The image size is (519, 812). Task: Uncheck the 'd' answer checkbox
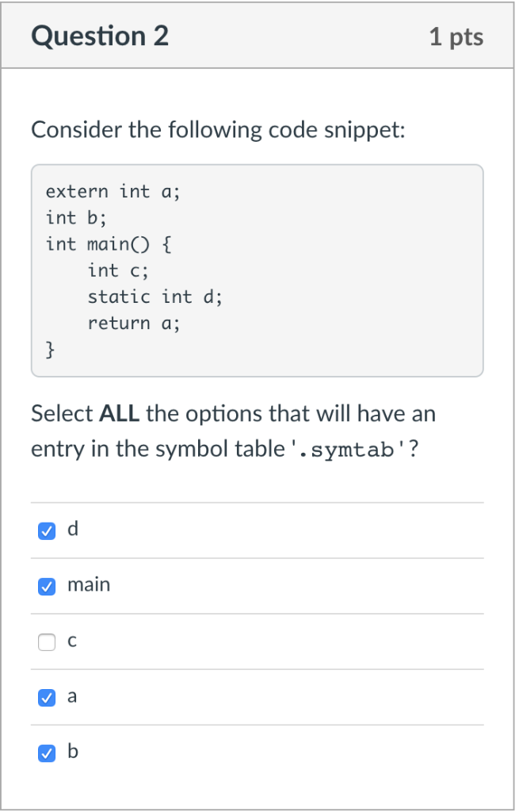click(x=47, y=530)
